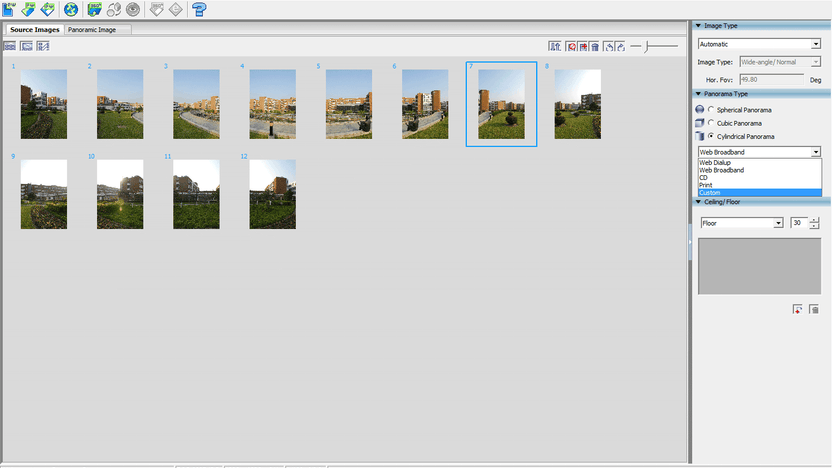Select the Cubic Panorama radio button
The width and height of the screenshot is (832, 468).
point(711,123)
